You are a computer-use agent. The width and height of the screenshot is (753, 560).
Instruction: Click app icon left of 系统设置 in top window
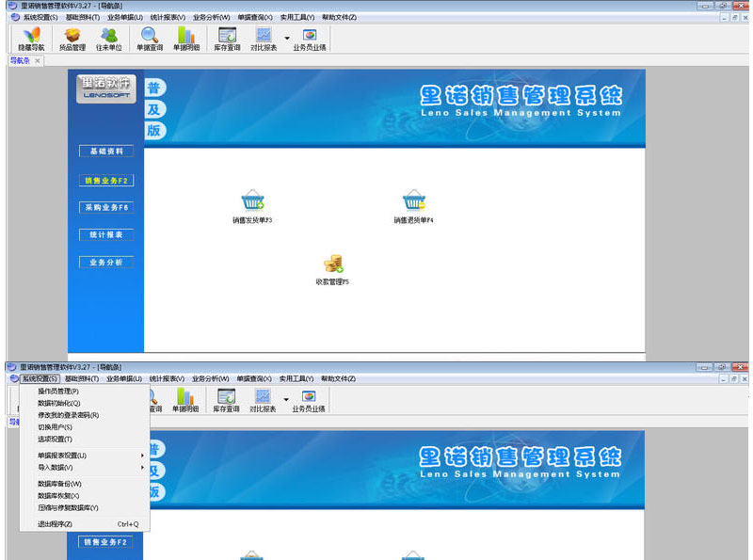15,17
